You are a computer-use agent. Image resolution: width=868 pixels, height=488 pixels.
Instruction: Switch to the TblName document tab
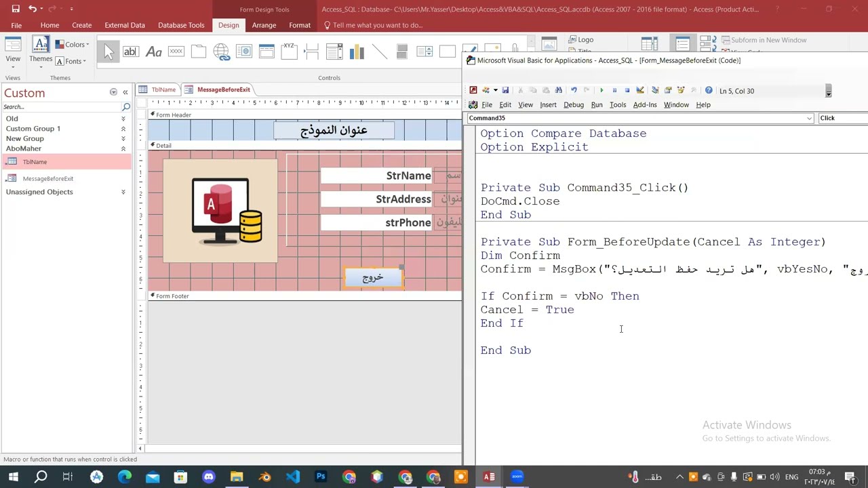tap(158, 89)
